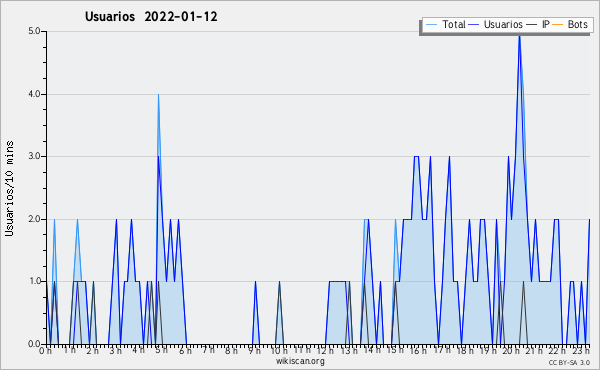
Task: Click the '12 h' x-axis label
Action: (x=325, y=350)
